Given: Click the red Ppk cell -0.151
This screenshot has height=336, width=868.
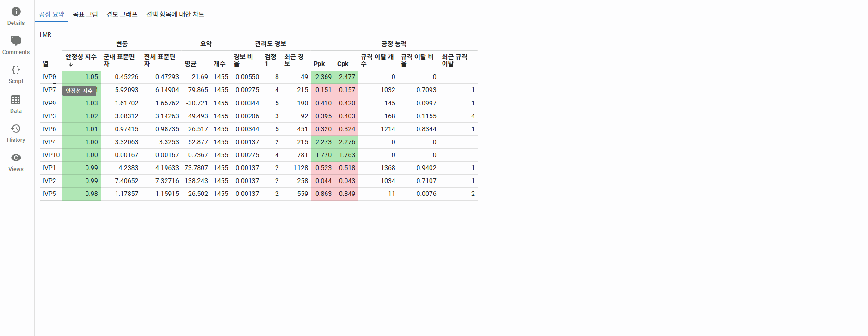Looking at the screenshot, I should click(323, 90).
